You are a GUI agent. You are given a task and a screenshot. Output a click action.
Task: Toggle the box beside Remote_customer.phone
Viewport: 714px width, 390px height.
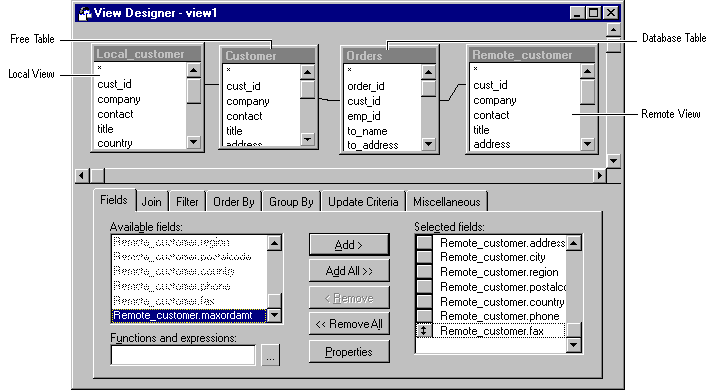click(424, 316)
